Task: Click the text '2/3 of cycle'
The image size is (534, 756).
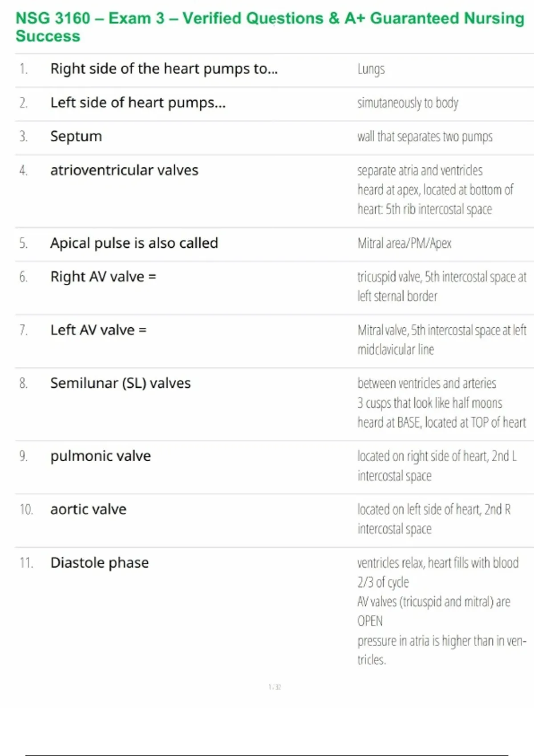Action: [383, 583]
